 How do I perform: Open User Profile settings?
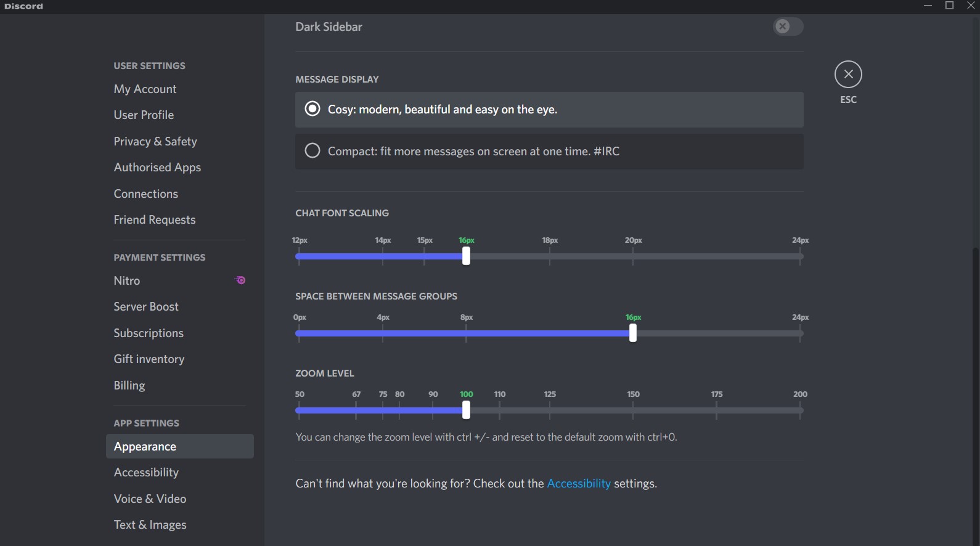click(x=144, y=115)
